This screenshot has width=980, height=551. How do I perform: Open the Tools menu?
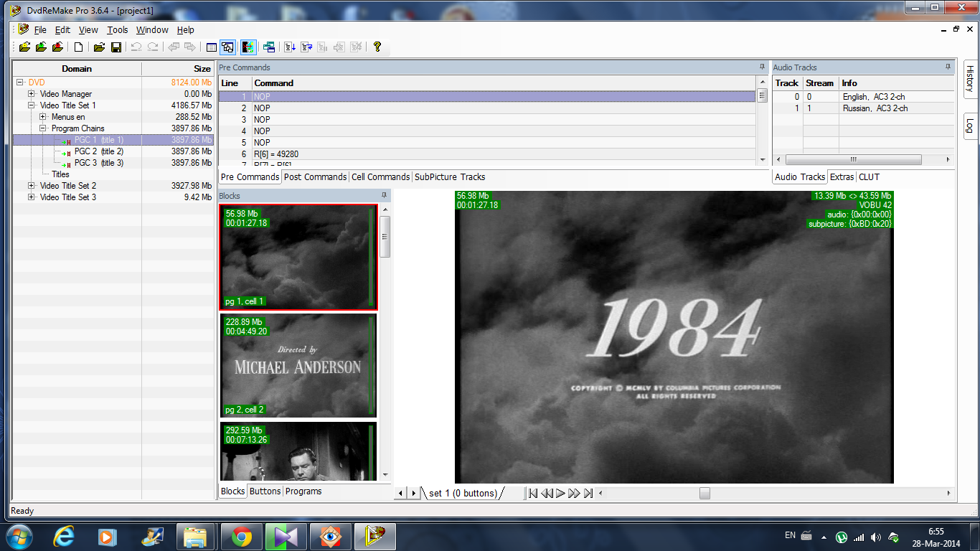pos(118,30)
